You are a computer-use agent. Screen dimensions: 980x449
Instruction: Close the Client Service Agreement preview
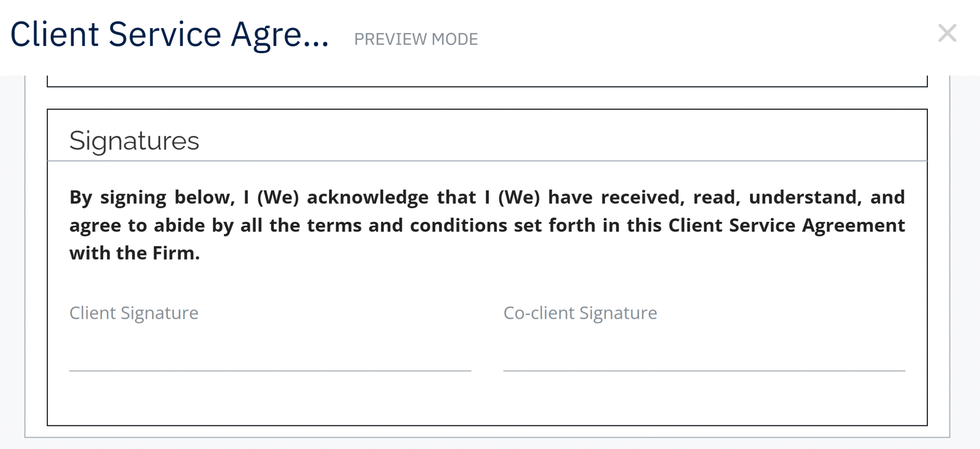947,33
